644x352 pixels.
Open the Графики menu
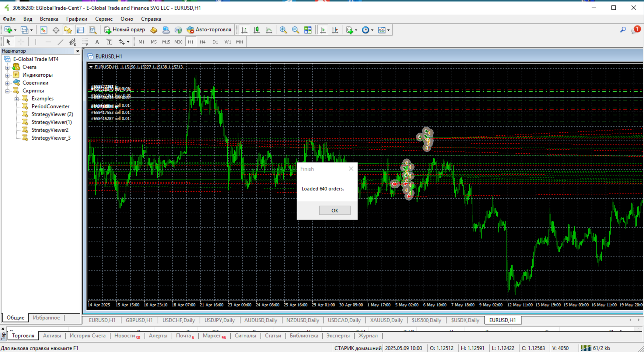[x=77, y=19]
